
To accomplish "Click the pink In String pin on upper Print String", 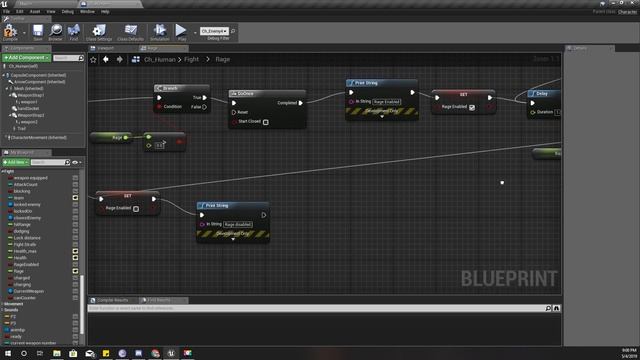I will coord(351,102).
